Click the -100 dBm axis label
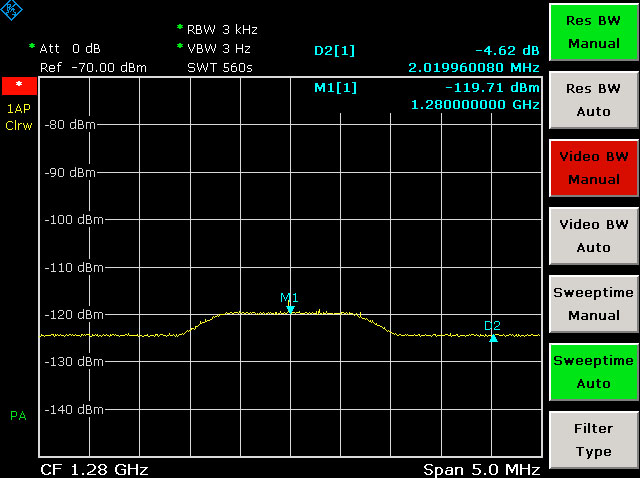 74,220
